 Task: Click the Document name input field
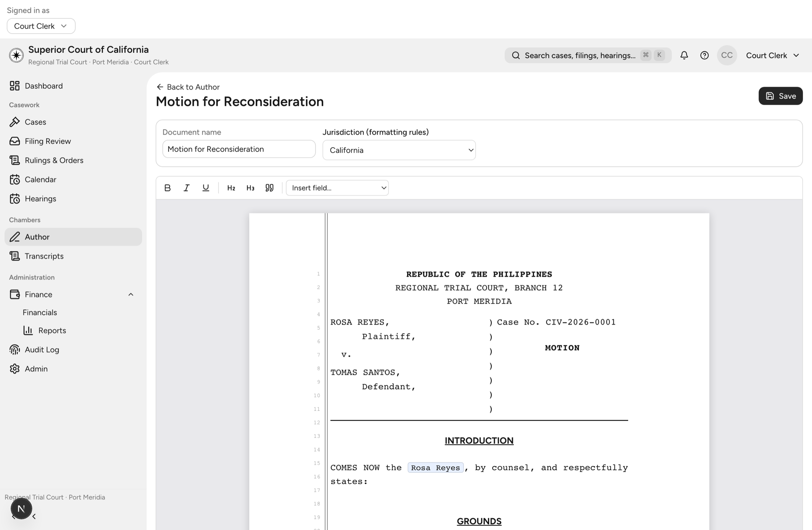(239, 149)
